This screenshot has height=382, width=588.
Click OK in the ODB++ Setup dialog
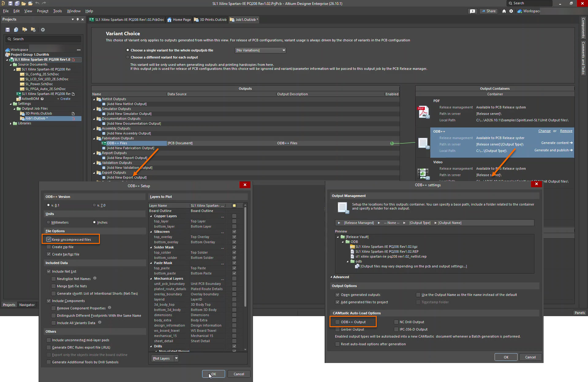pyautogui.click(x=213, y=374)
